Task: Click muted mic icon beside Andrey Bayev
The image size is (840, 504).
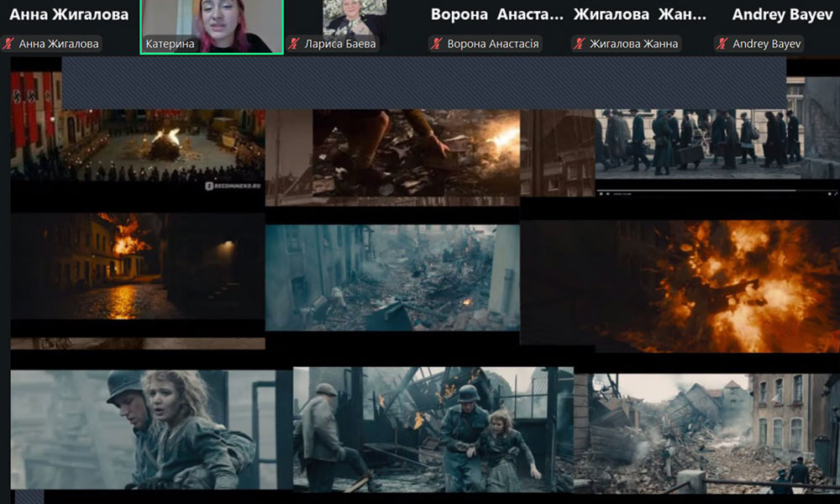Action: coord(722,44)
